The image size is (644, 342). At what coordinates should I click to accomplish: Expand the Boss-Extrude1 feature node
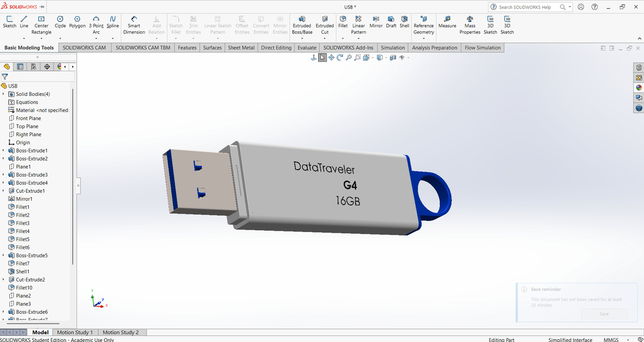pyautogui.click(x=3, y=151)
